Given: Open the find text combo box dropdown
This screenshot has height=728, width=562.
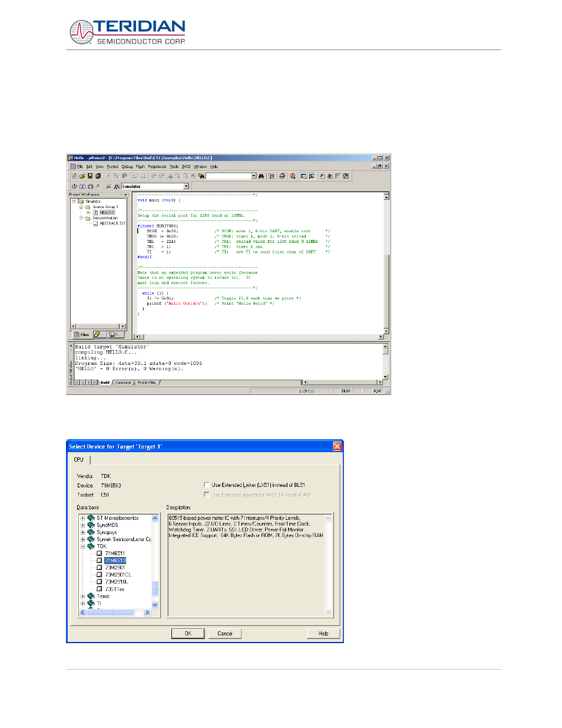Looking at the screenshot, I should [x=254, y=176].
